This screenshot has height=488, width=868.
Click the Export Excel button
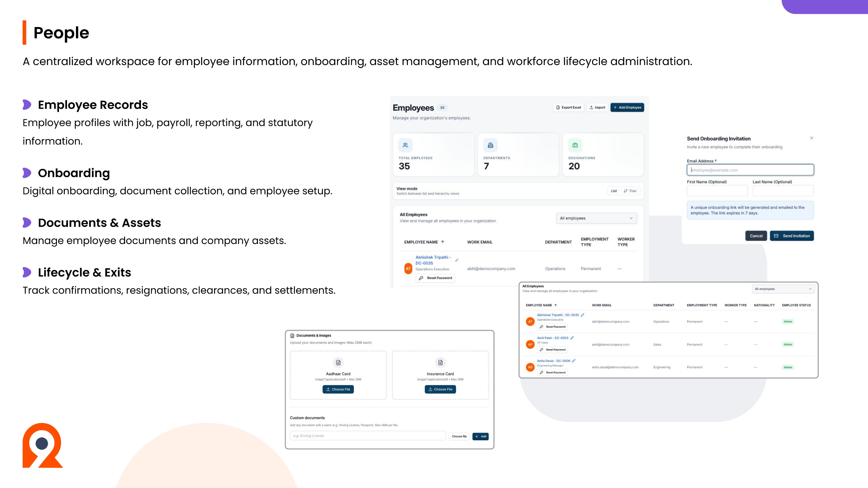pos(568,107)
